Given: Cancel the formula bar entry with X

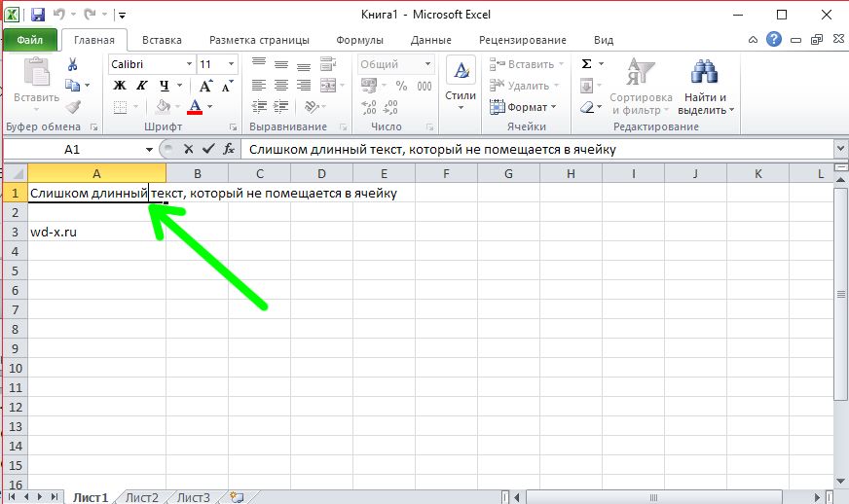Looking at the screenshot, I should click(x=189, y=149).
